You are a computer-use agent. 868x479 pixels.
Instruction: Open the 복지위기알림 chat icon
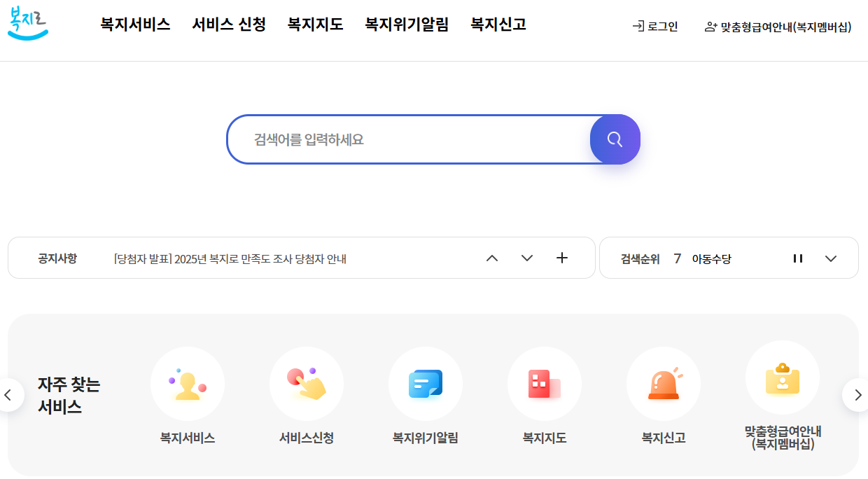point(426,384)
